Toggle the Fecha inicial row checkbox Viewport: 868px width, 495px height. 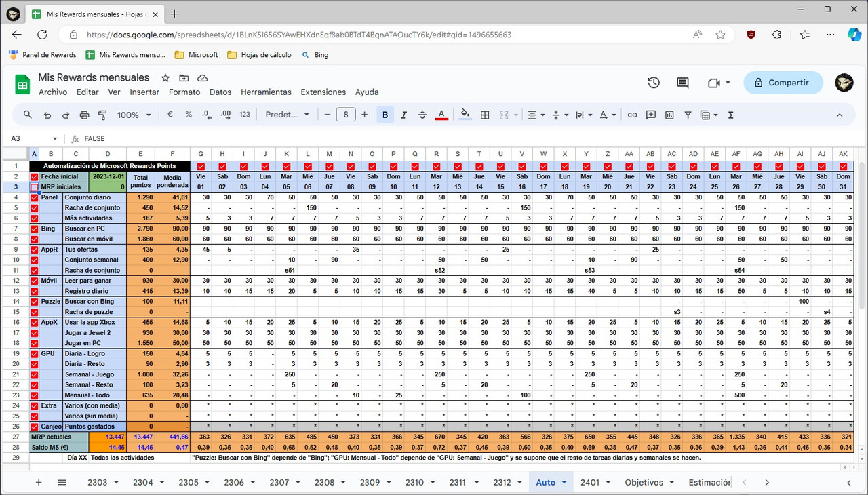click(x=35, y=176)
